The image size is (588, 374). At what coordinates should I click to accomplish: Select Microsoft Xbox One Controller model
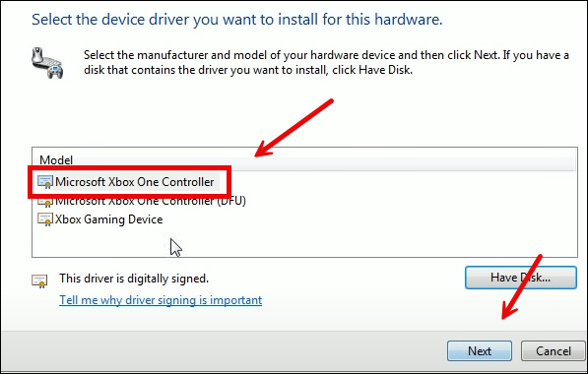(135, 182)
